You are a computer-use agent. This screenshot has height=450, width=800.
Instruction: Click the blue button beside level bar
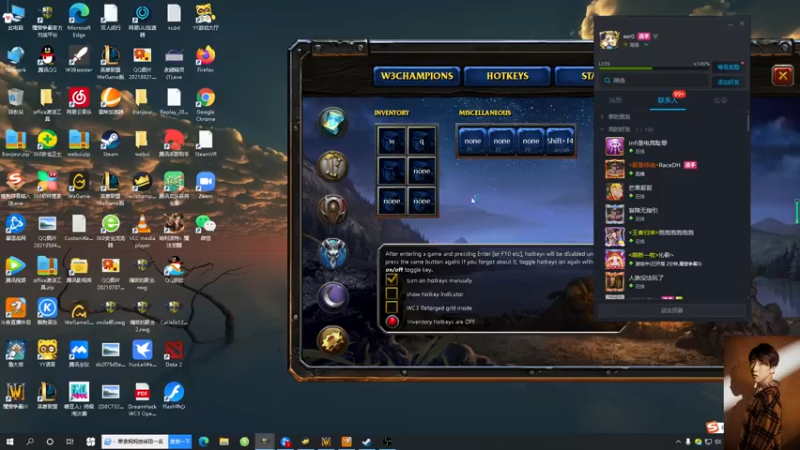tap(728, 67)
